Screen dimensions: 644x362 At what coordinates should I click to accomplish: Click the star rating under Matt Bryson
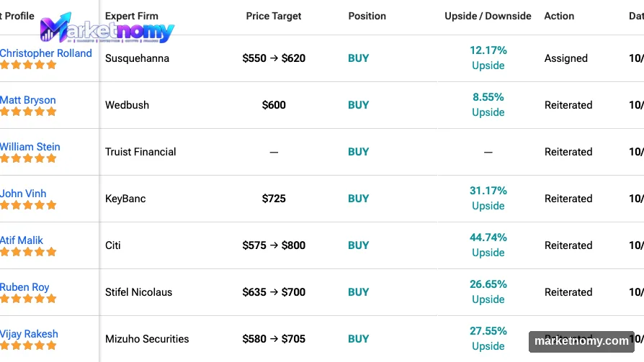pyautogui.click(x=28, y=112)
